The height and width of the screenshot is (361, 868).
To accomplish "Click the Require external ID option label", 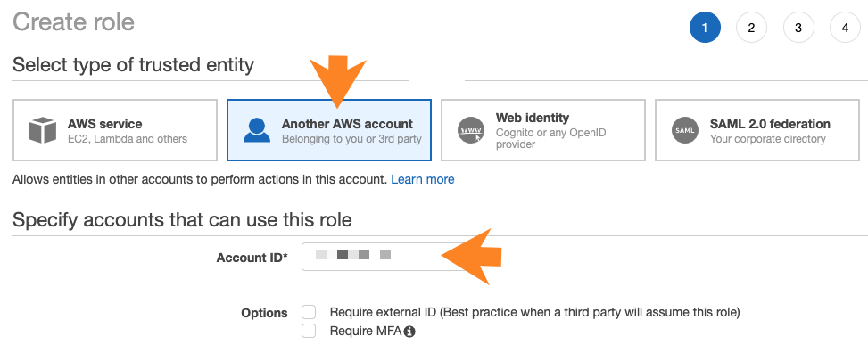I will (x=534, y=313).
